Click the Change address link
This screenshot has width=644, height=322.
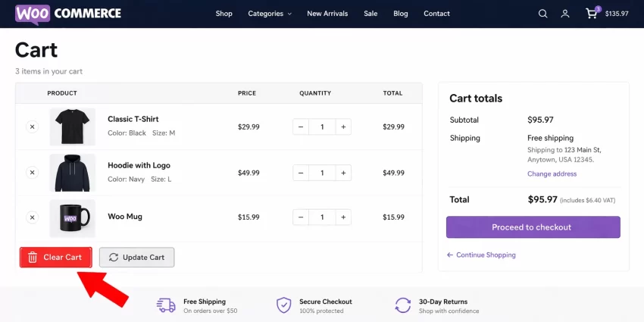click(552, 174)
